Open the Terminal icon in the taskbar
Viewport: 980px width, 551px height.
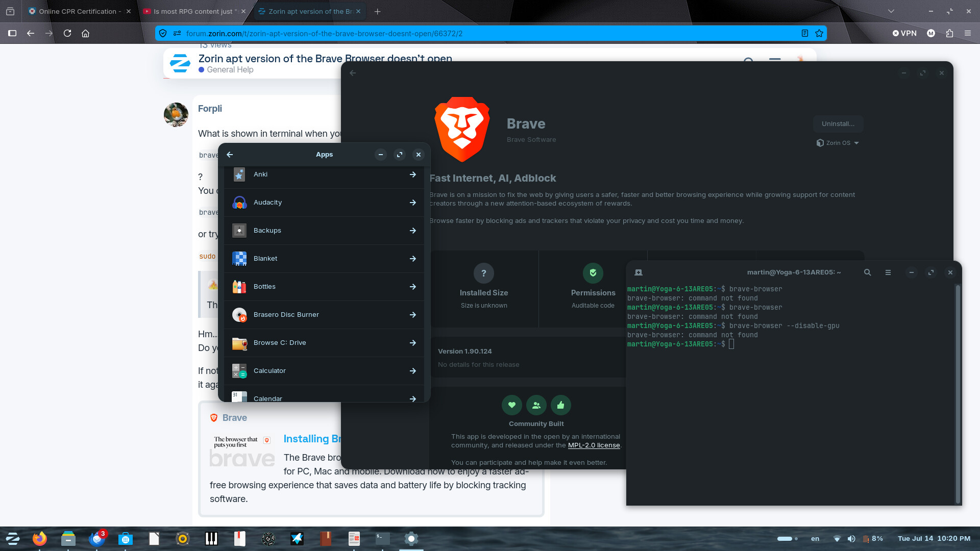pyautogui.click(x=383, y=539)
